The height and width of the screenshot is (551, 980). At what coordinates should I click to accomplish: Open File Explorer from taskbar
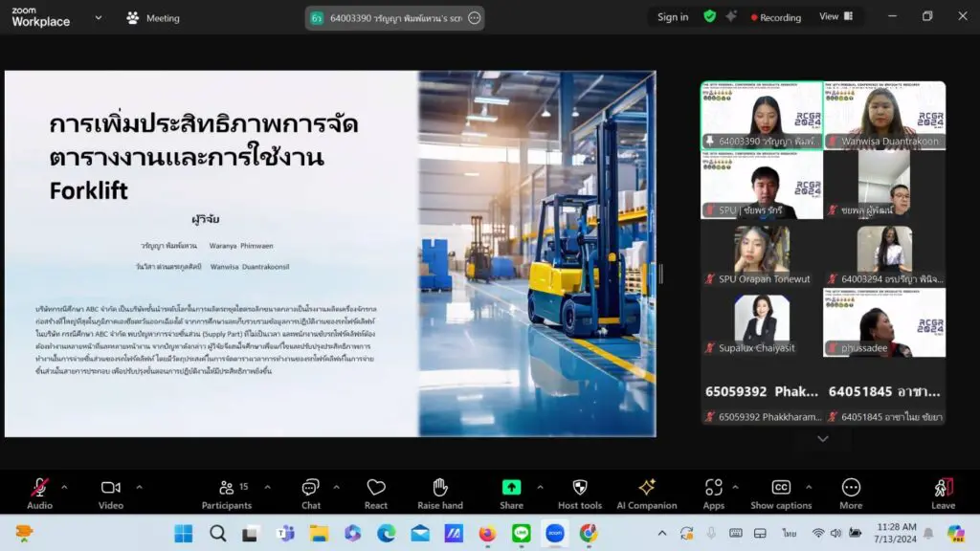coord(319,534)
